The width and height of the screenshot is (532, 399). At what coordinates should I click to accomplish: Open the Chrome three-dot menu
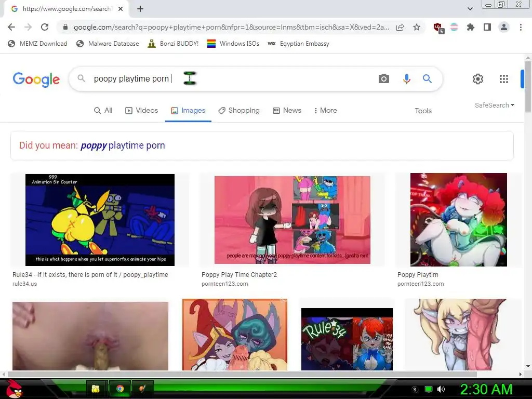521,27
